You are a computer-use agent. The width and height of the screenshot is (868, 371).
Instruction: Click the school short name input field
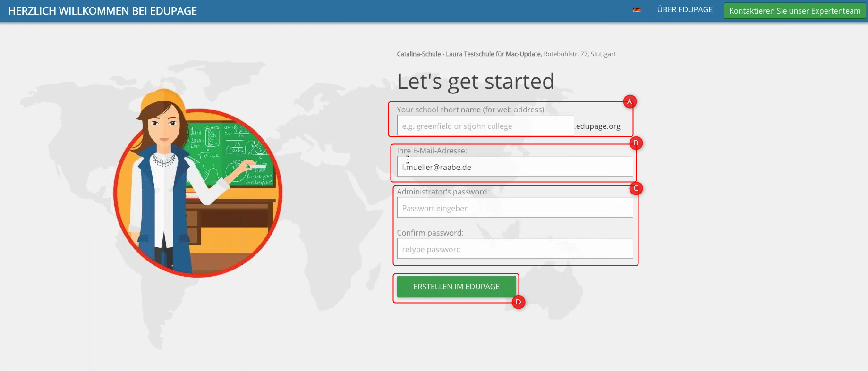[x=485, y=126]
